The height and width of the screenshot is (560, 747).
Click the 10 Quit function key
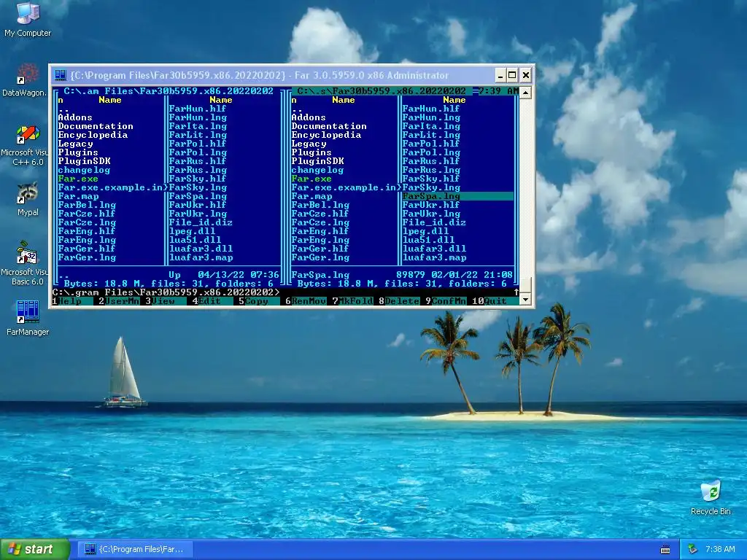(495, 301)
